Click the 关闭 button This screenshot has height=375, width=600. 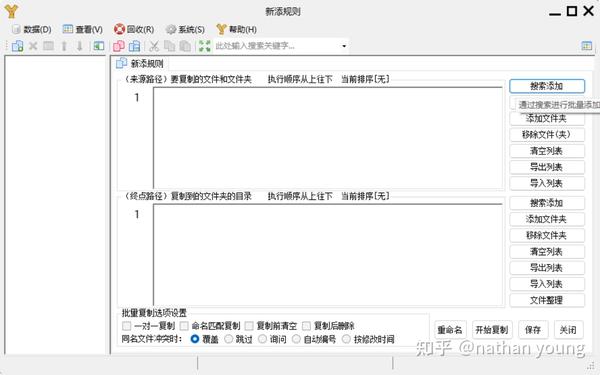pyautogui.click(x=568, y=330)
